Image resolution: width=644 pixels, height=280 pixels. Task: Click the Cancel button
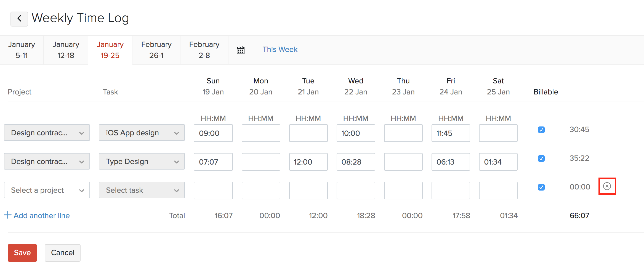tap(63, 253)
